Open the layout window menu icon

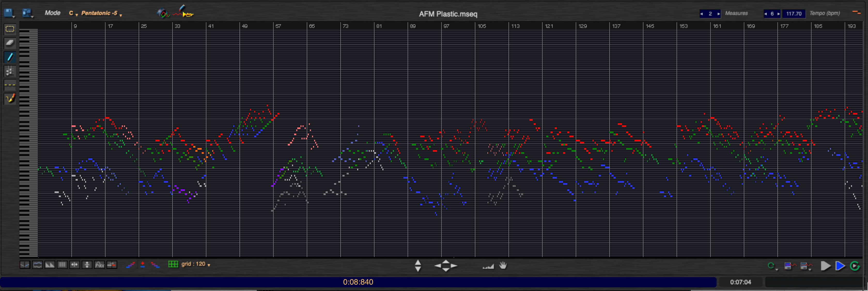coord(27,13)
